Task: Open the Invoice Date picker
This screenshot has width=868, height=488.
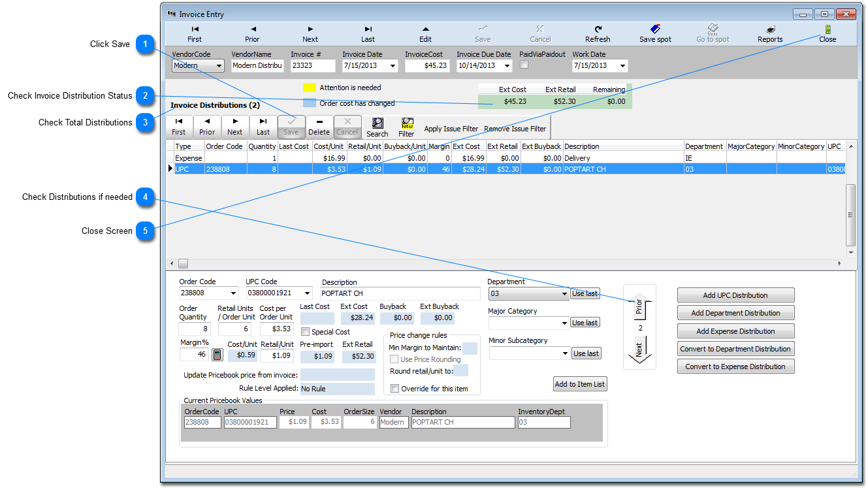Action: [393, 65]
